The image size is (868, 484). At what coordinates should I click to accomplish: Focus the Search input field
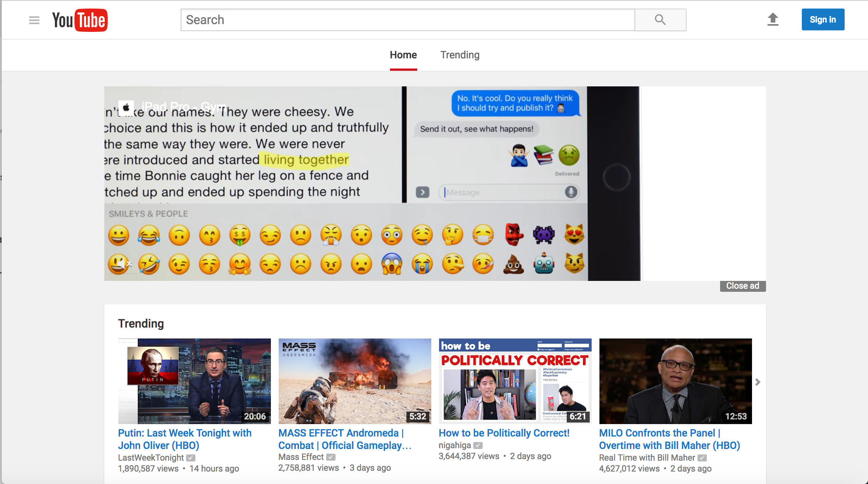click(x=408, y=20)
